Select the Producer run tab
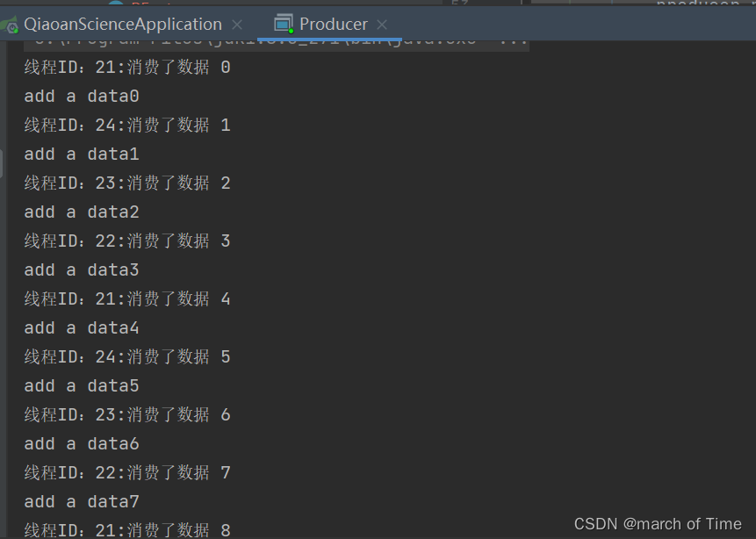Viewport: 756px width, 539px height. pyautogui.click(x=333, y=24)
